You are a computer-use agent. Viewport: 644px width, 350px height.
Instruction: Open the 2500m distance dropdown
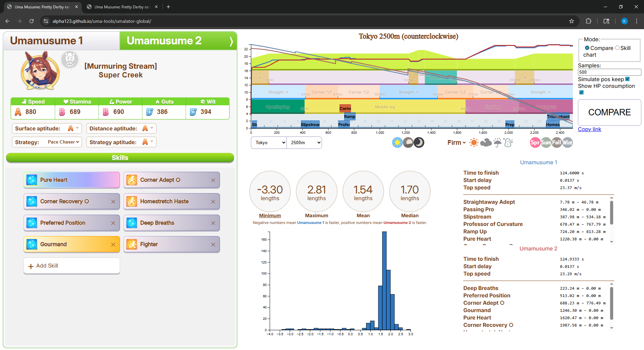(x=304, y=142)
